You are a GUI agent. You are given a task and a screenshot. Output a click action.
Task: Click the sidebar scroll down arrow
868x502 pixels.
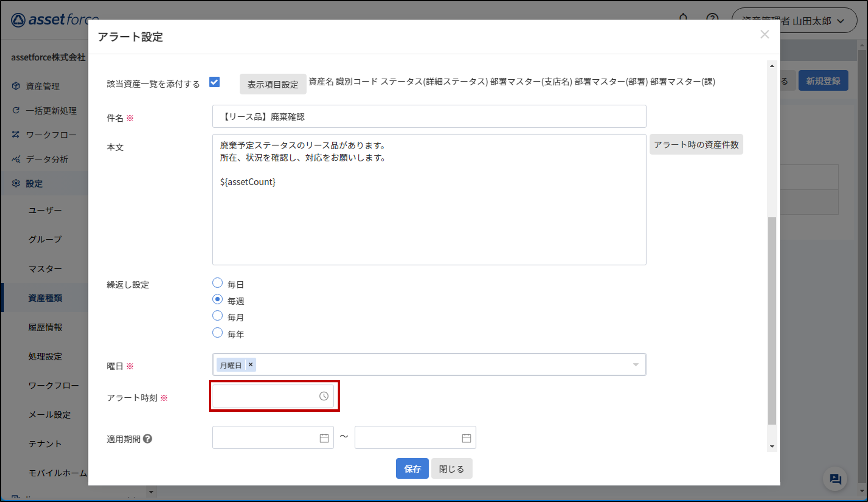(151, 492)
